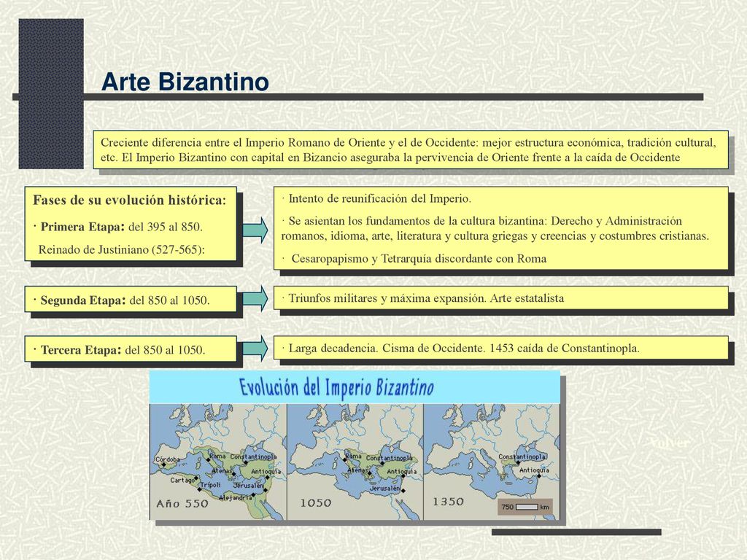Select the 'Creciente diferencia entre el Imperio' text box
This screenshot has height=560, width=747.
[x=411, y=149]
